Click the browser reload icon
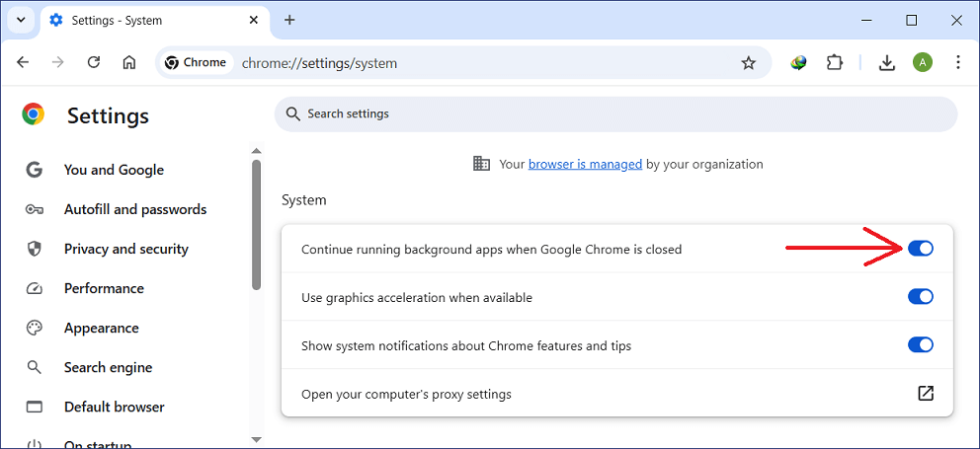 point(94,62)
